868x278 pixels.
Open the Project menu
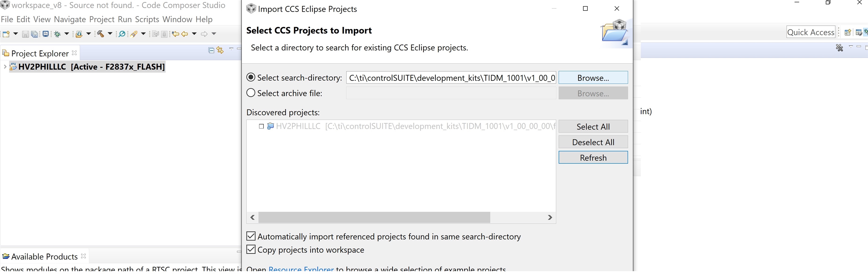click(102, 19)
